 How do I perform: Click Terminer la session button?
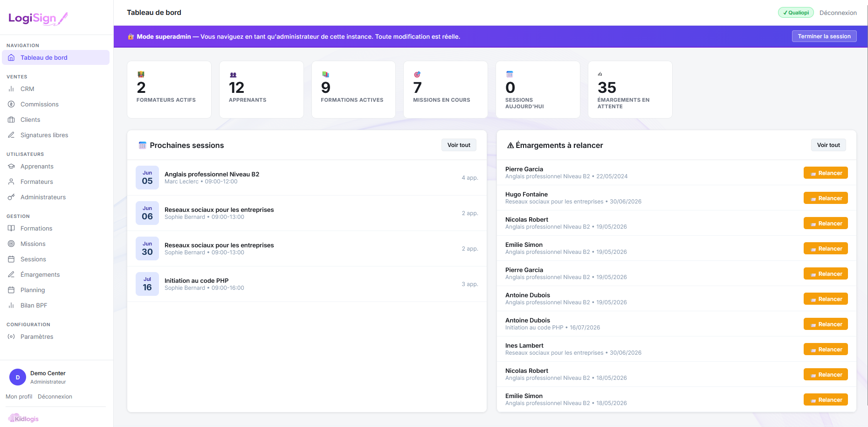click(x=824, y=36)
